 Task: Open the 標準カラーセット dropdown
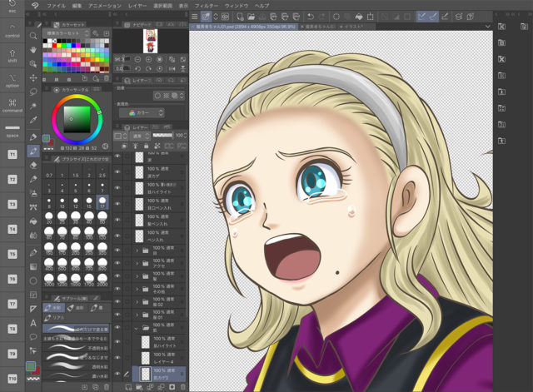pyautogui.click(x=67, y=33)
